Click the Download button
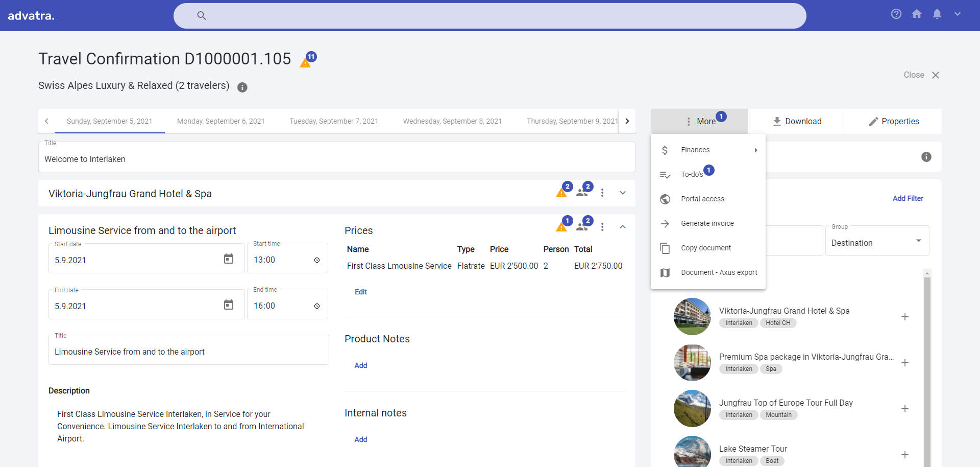The height and width of the screenshot is (467, 980). (796, 121)
